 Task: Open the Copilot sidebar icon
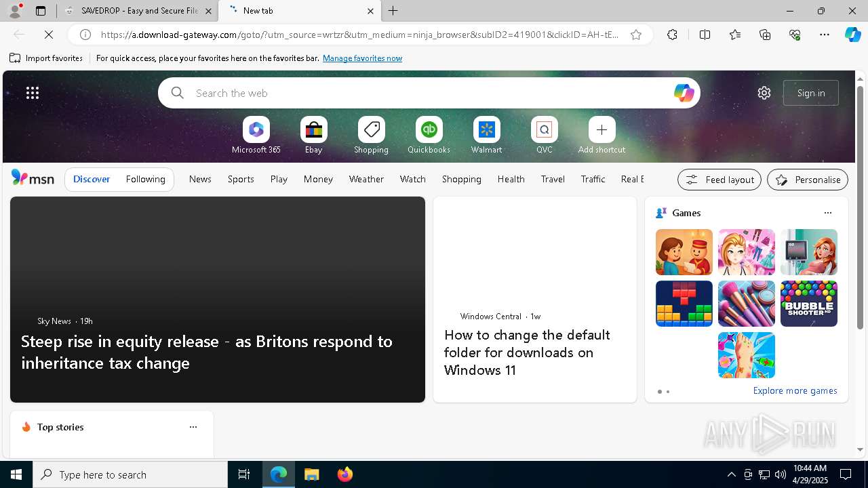(x=852, y=35)
